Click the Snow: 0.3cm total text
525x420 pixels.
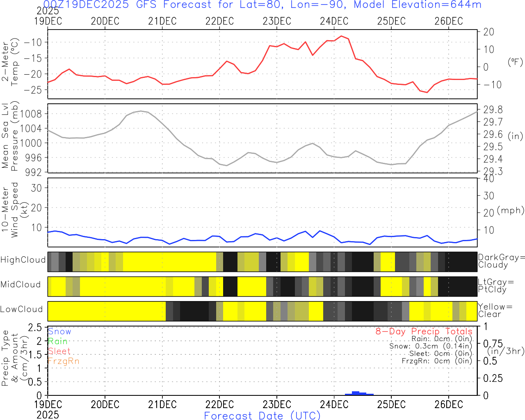[431, 346]
